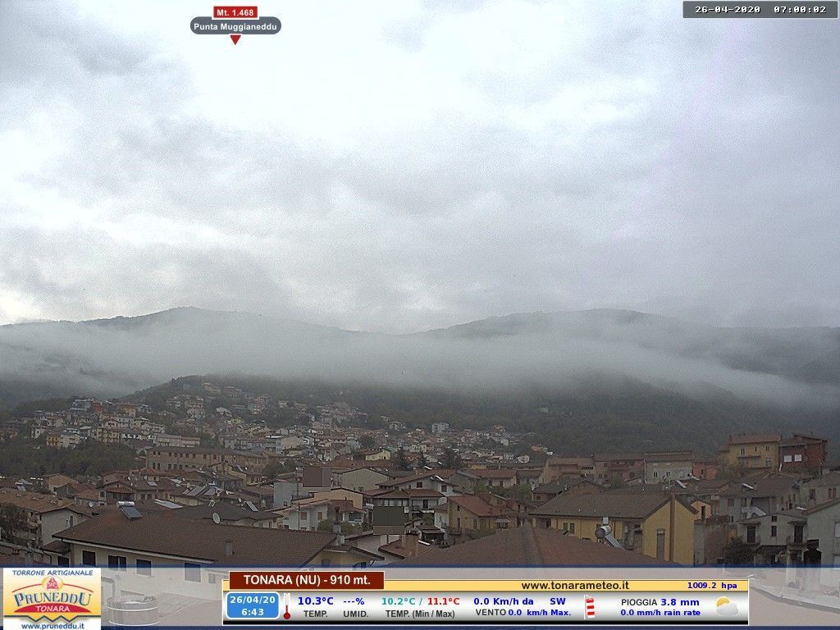Click the 0.0 Km/h da wind speed
840x630 pixels.
[x=504, y=601]
